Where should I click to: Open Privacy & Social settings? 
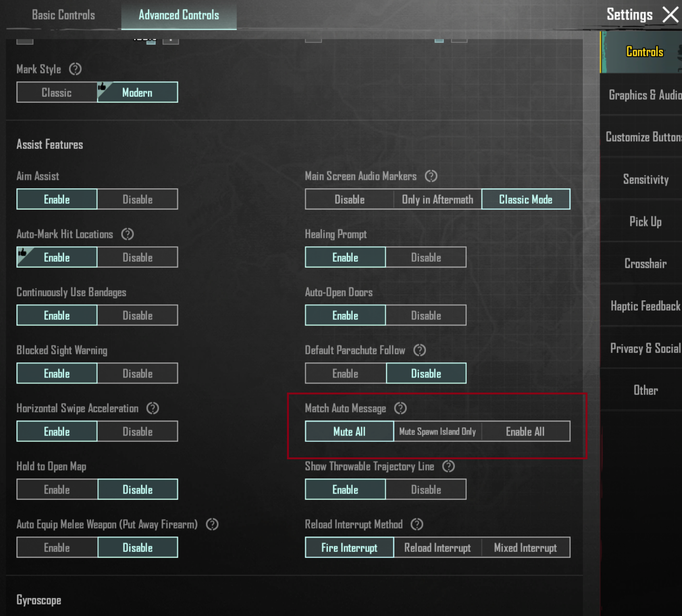point(641,348)
